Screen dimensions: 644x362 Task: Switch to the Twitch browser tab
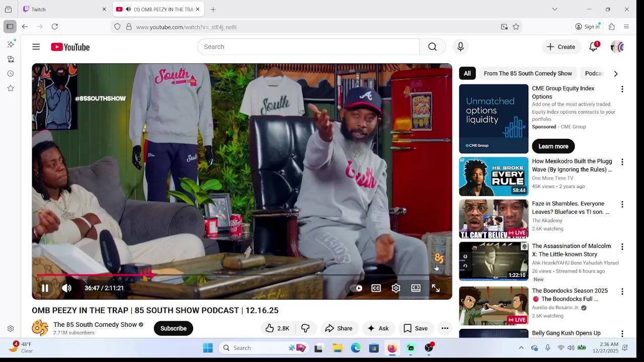pyautogui.click(x=65, y=9)
